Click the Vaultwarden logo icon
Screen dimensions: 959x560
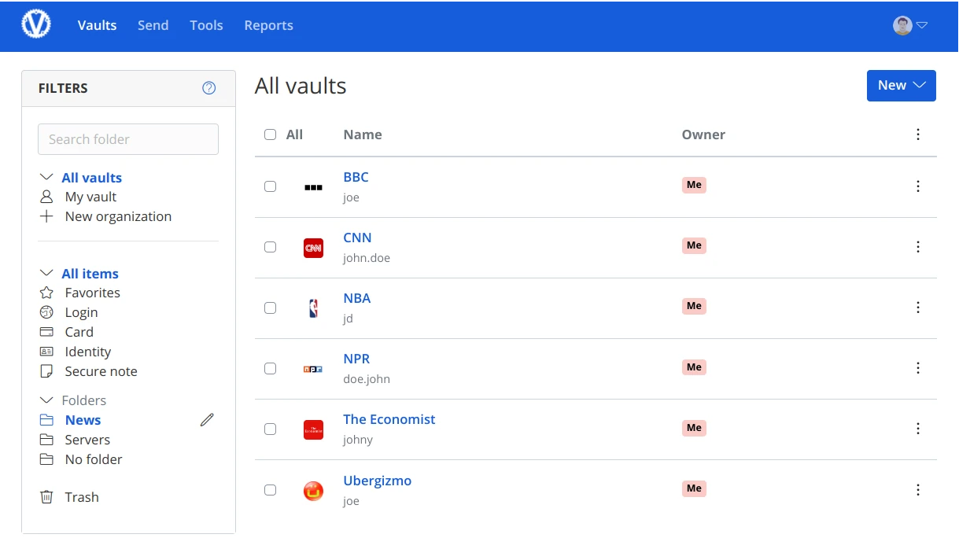tap(36, 25)
